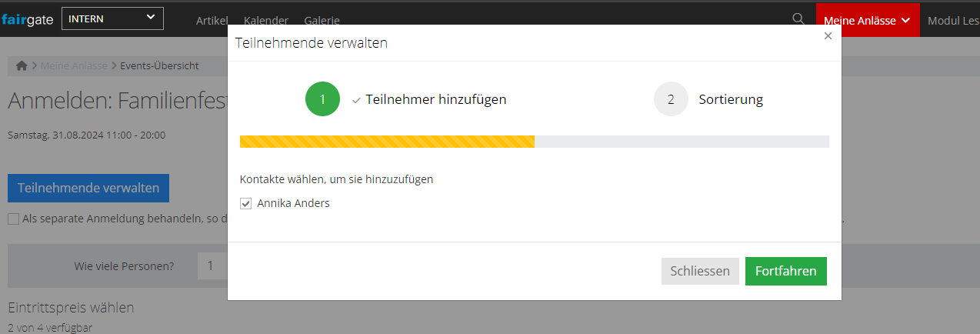Click the fairgate logo
This screenshot has height=334, width=980.
point(27,19)
